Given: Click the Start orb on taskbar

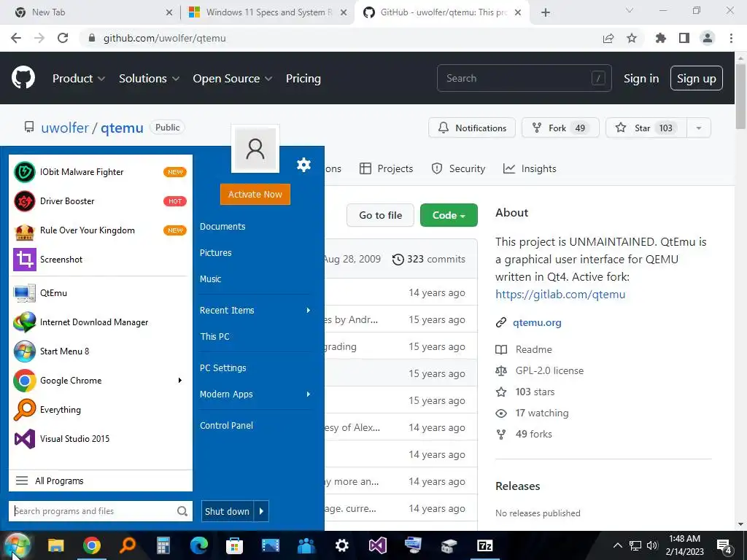Looking at the screenshot, I should click(x=18, y=545).
